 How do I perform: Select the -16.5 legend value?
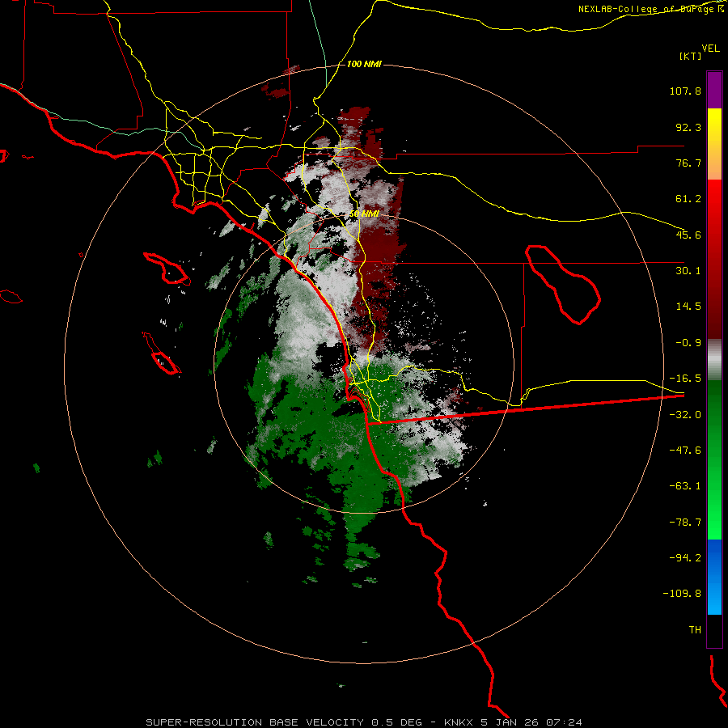685,379
